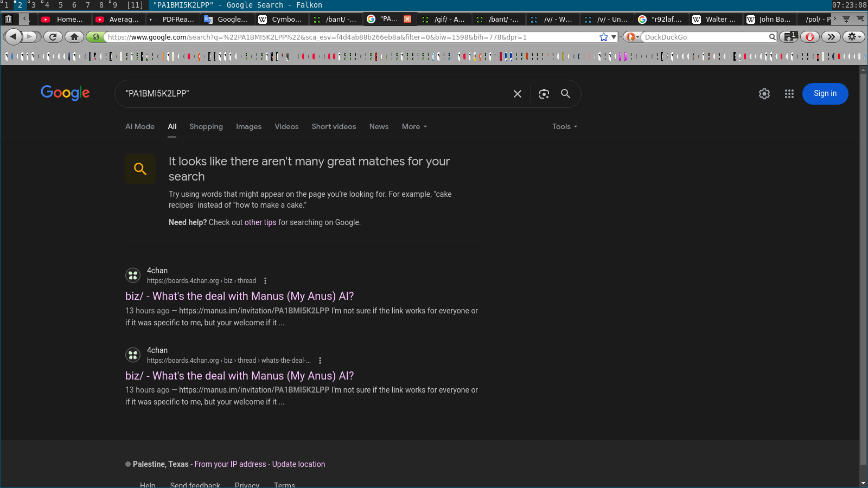The image size is (868, 488).
Task: Open the closed tabs list button
Action: 860,19
